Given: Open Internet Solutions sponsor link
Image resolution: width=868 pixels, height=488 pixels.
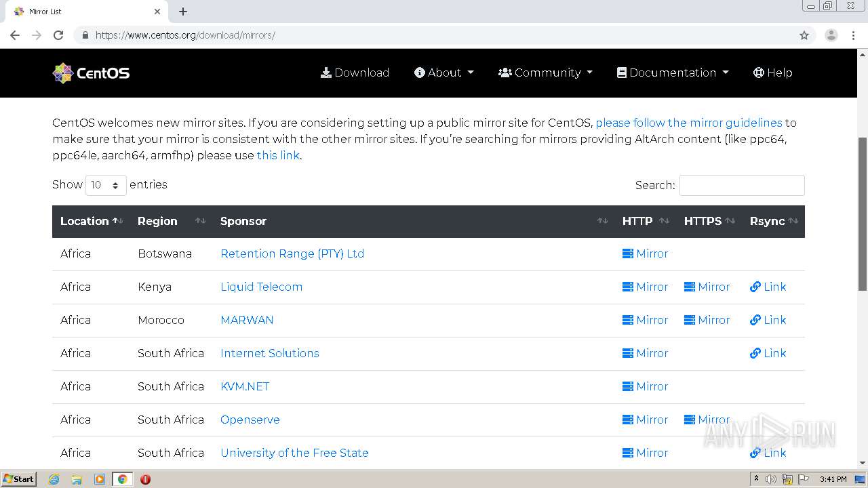Looking at the screenshot, I should point(269,353).
